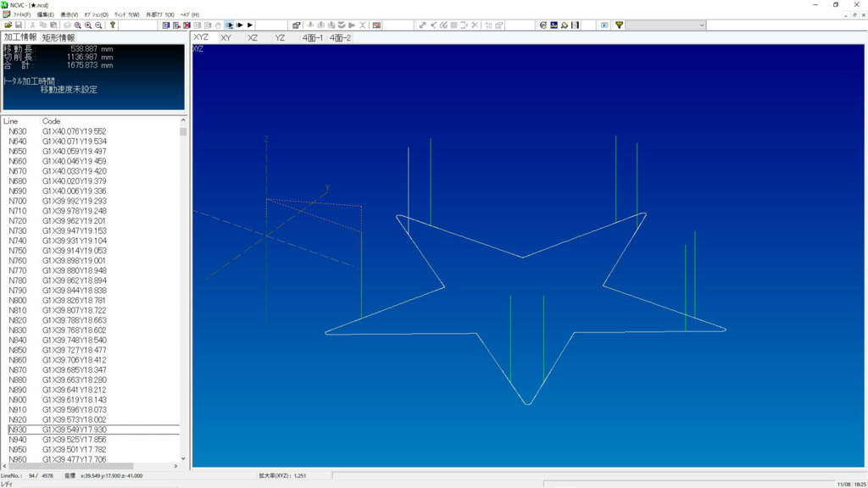Click the open file folder icon
This screenshot has width=868, height=488.
coord(8,25)
